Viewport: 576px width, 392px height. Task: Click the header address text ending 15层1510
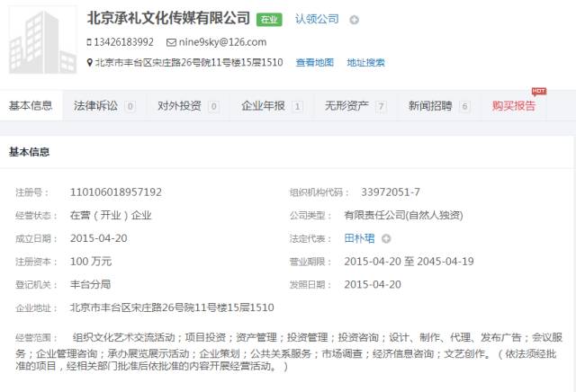[189, 62]
